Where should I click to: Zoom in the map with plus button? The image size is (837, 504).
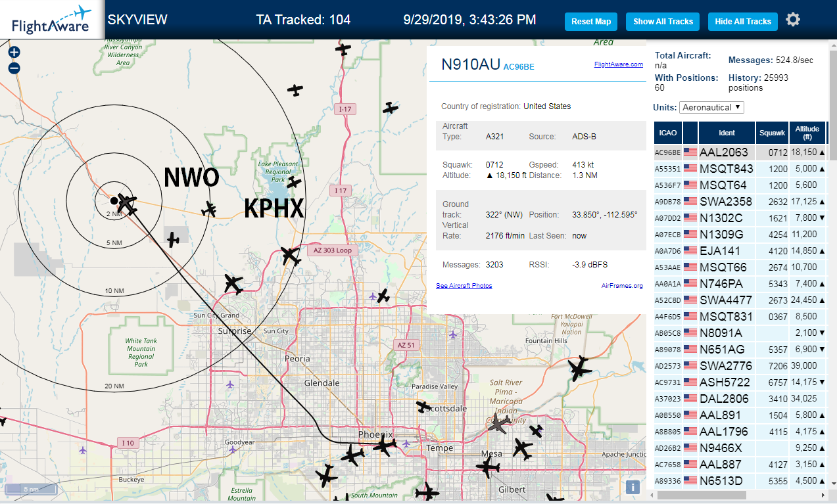click(14, 52)
